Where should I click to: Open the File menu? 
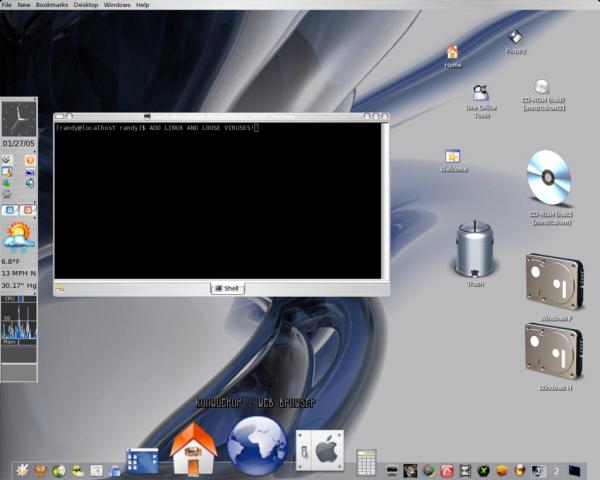(x=7, y=5)
